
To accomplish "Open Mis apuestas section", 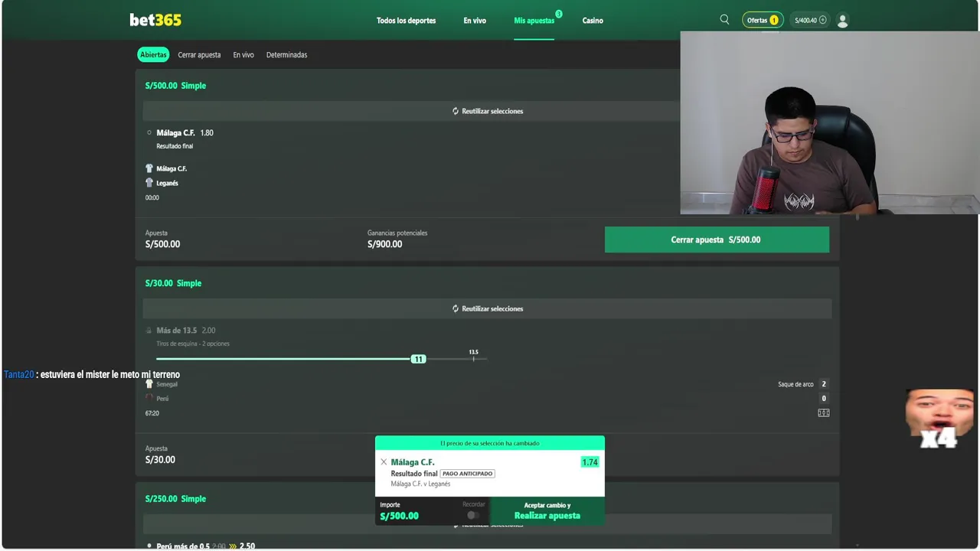I will 534,21.
